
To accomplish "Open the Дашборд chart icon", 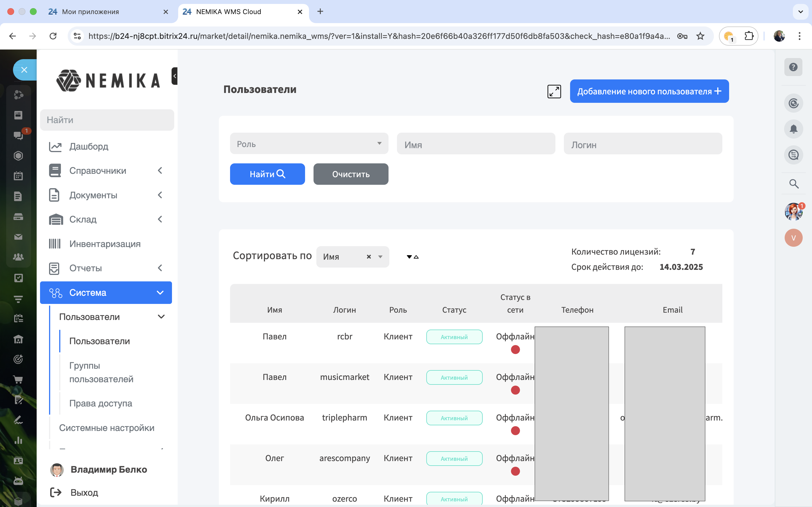I will [55, 146].
